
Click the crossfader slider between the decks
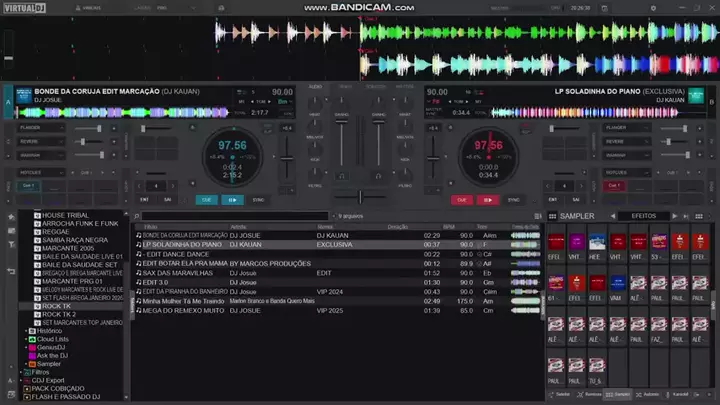coord(360,196)
